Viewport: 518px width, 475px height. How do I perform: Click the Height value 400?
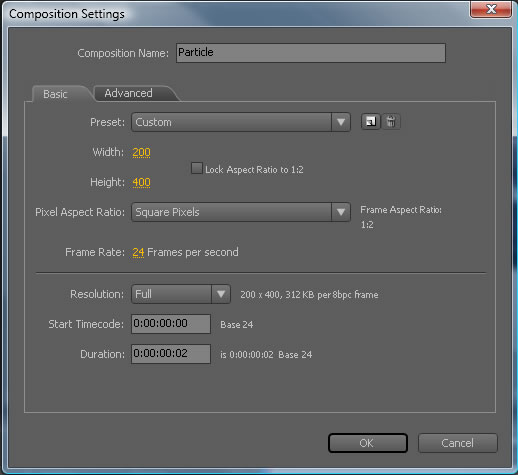tap(141, 182)
